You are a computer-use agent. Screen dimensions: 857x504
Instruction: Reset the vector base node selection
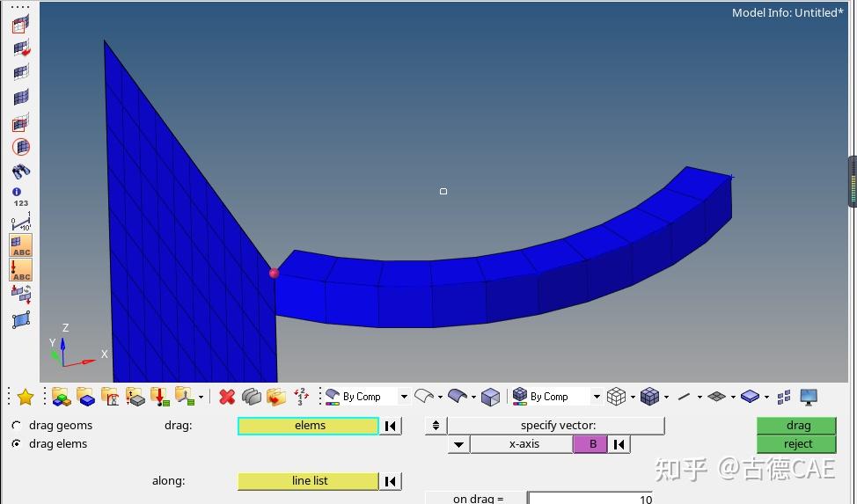tap(619, 444)
